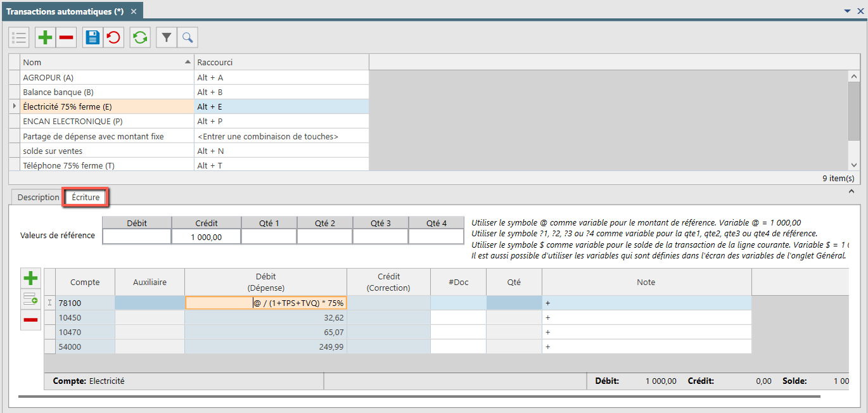Click the debit amount 249,99

coord(265,346)
